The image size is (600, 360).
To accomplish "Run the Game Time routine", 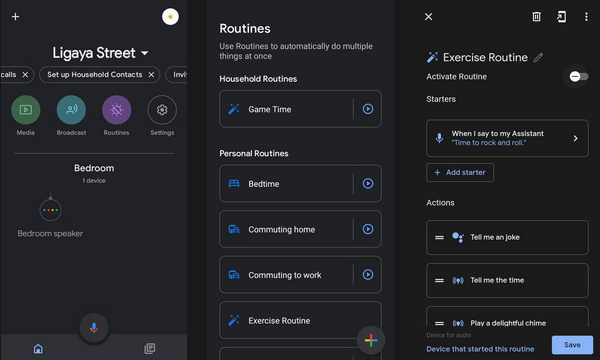I will coord(368,109).
